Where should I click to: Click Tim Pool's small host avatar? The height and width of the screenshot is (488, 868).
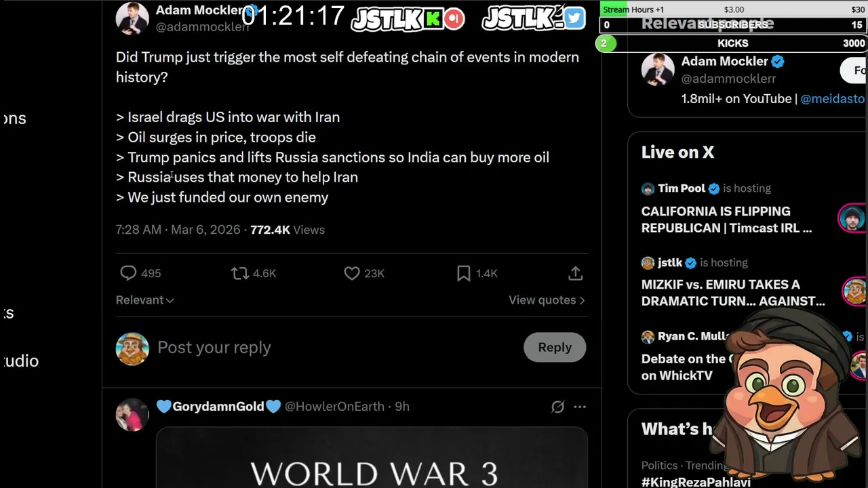648,188
